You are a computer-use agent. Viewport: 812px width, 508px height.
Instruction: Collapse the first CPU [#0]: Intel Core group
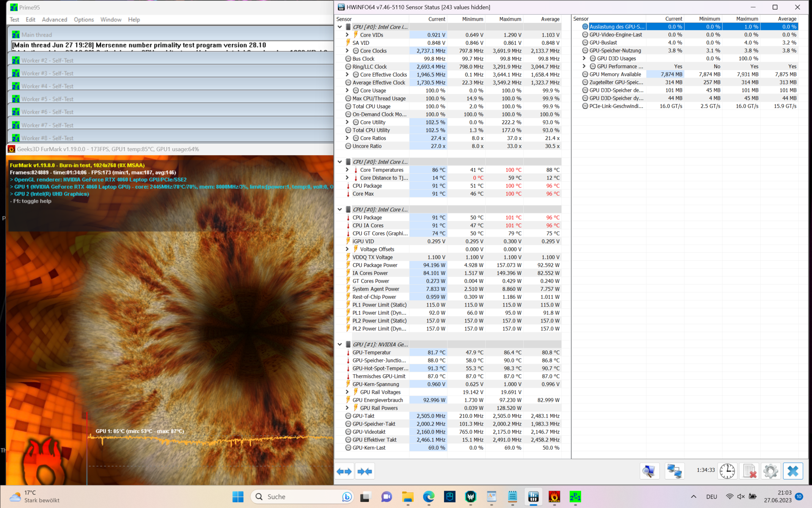point(340,27)
